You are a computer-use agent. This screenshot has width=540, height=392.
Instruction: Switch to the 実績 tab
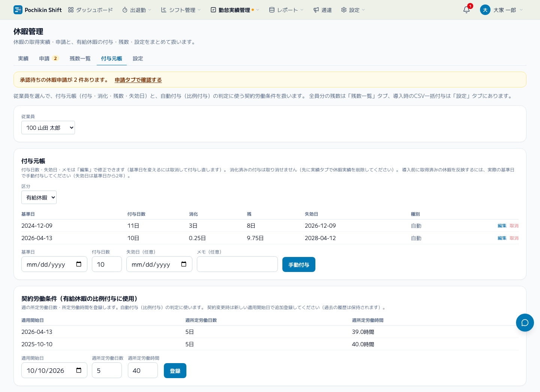coord(23,59)
